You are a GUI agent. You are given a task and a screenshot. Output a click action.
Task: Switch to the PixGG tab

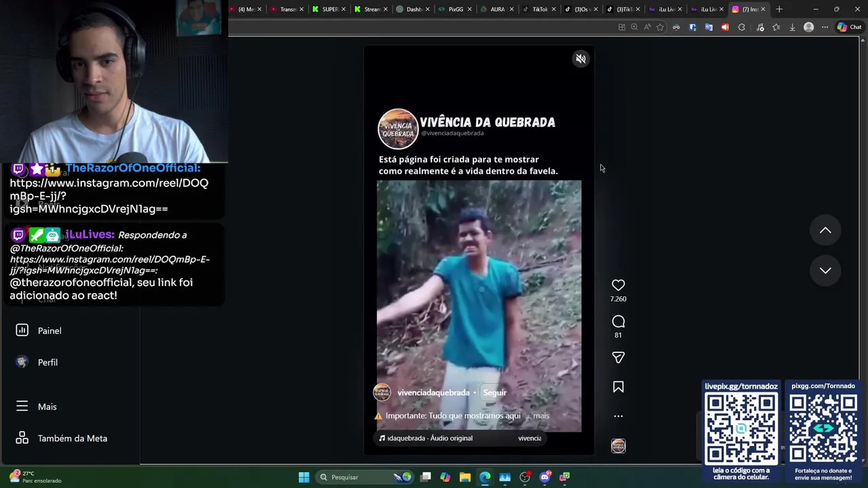(456, 9)
